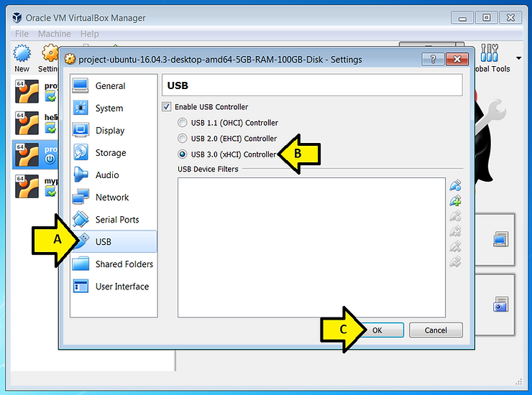The width and height of the screenshot is (532, 395).
Task: Open the Machine menu
Action: coord(55,34)
